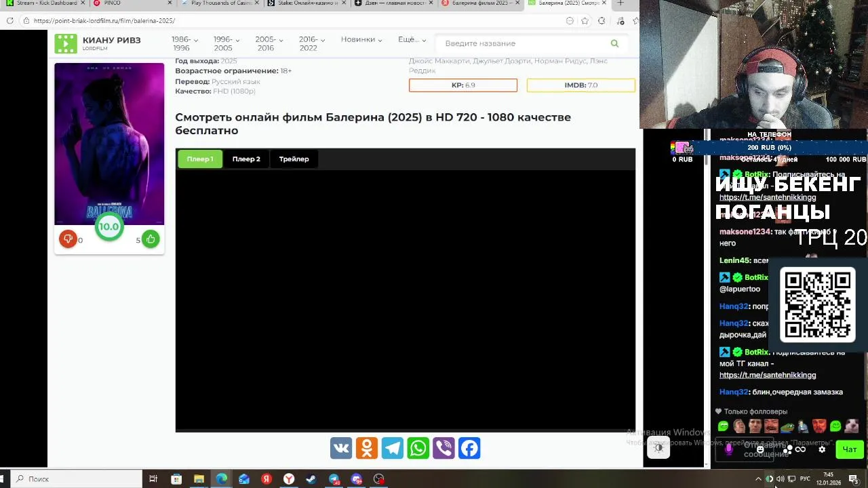Expand the 2016-2022 menu

(x=312, y=43)
